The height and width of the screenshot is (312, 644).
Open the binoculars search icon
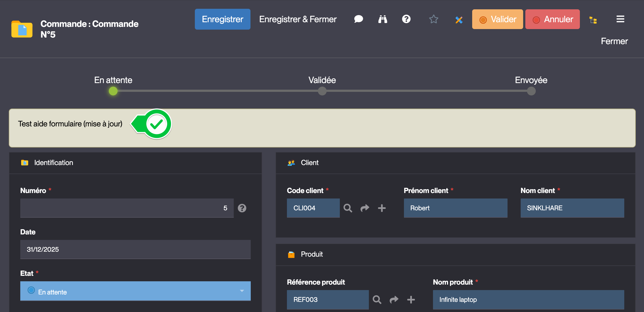(383, 19)
